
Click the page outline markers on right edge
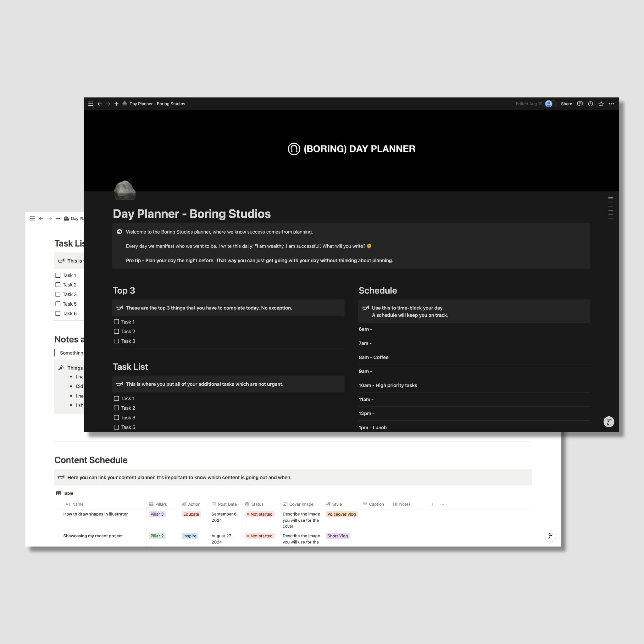coord(611,208)
